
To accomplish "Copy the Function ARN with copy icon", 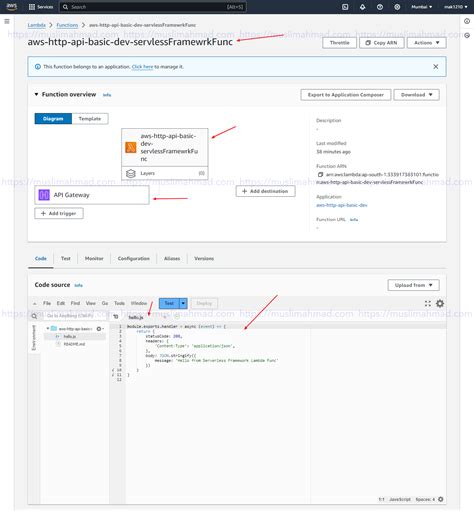I will pos(320,174).
